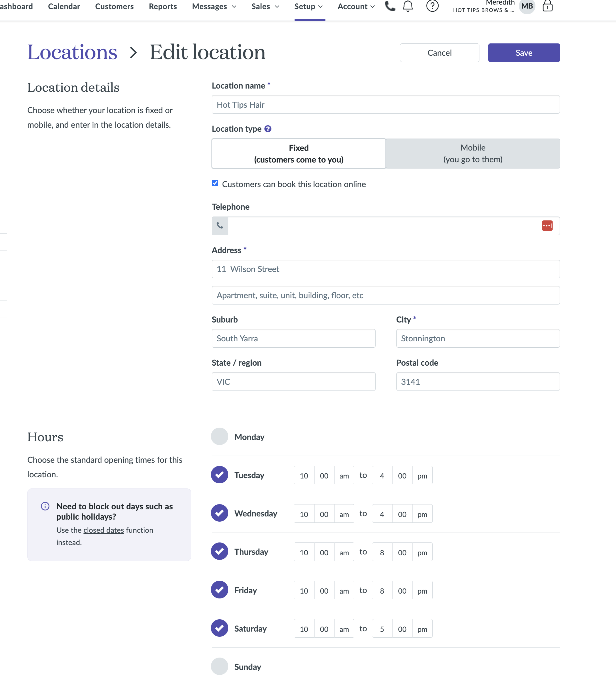This screenshot has width=616, height=693.
Task: Click the lock icon in header
Action: (547, 6)
